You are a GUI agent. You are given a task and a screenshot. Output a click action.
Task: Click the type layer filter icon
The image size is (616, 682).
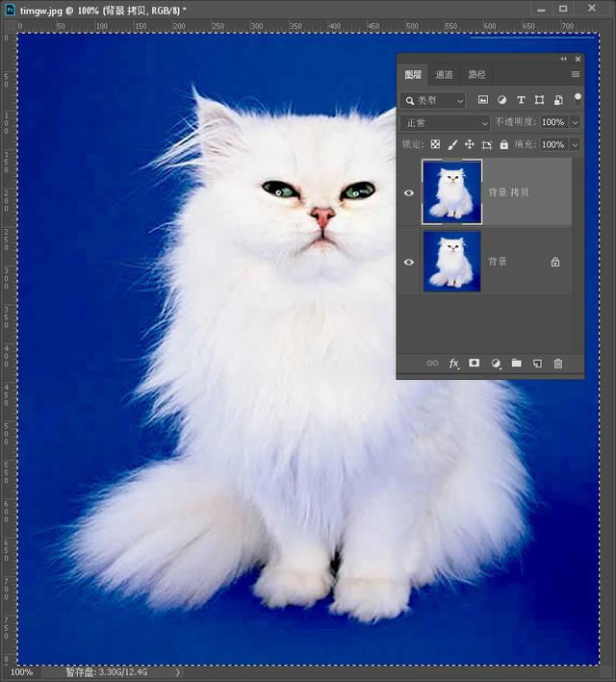tap(521, 100)
